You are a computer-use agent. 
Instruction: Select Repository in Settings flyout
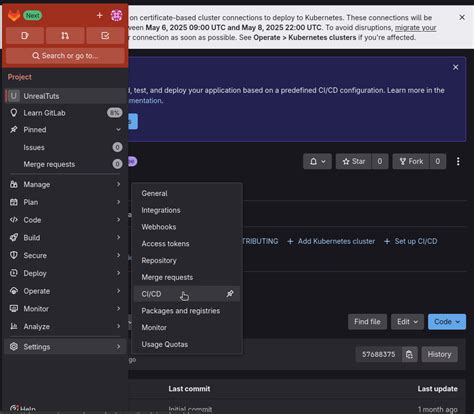pos(187,261)
